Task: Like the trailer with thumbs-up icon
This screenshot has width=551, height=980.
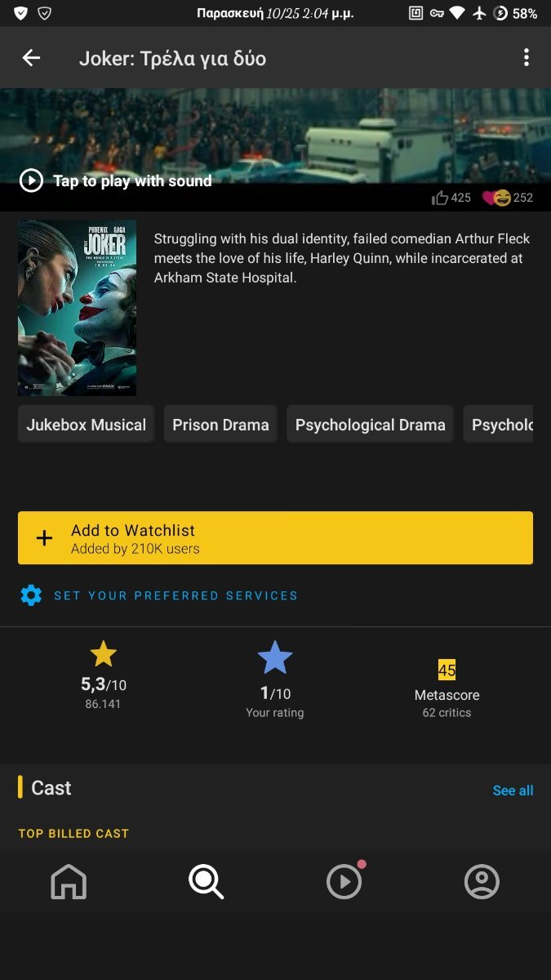Action: tap(441, 198)
